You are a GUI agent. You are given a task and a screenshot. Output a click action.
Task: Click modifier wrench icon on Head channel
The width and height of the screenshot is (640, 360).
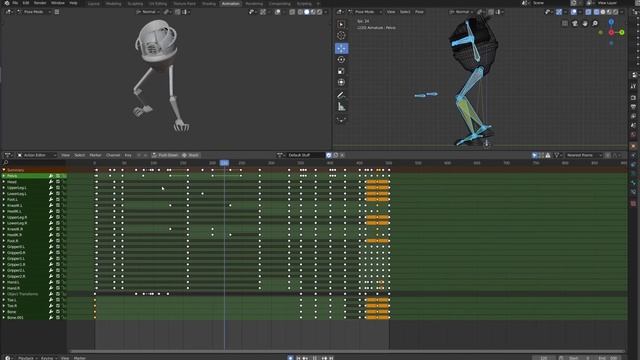point(51,182)
